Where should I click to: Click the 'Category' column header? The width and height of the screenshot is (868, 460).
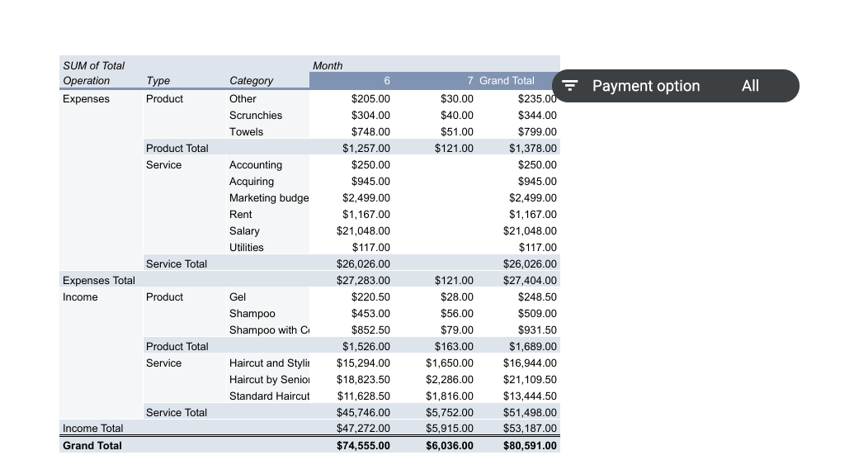(x=252, y=80)
